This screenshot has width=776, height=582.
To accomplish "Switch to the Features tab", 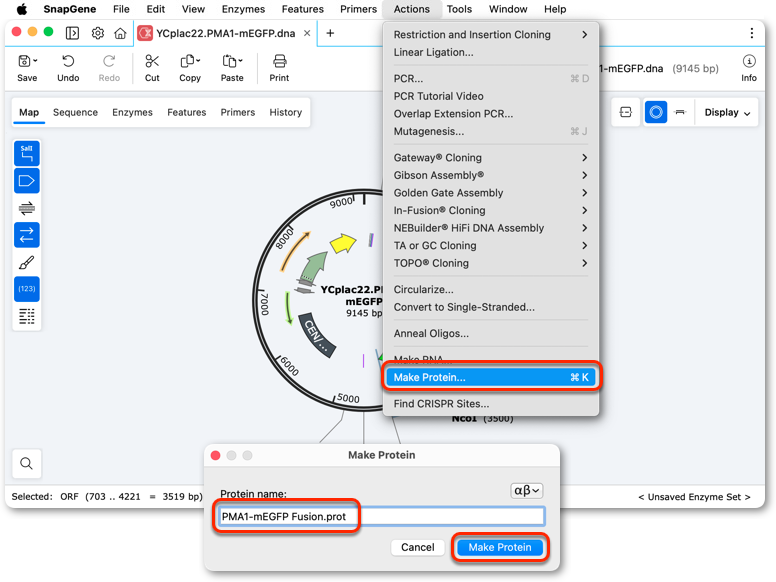I will (187, 112).
